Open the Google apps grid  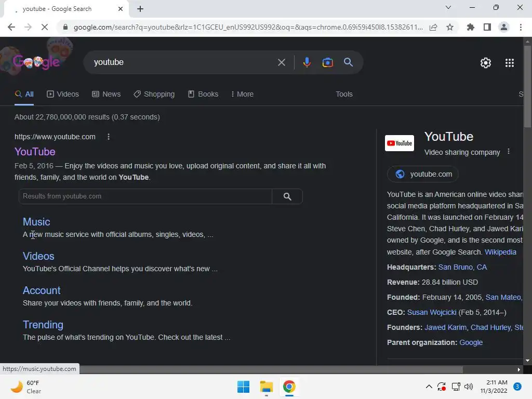(510, 63)
